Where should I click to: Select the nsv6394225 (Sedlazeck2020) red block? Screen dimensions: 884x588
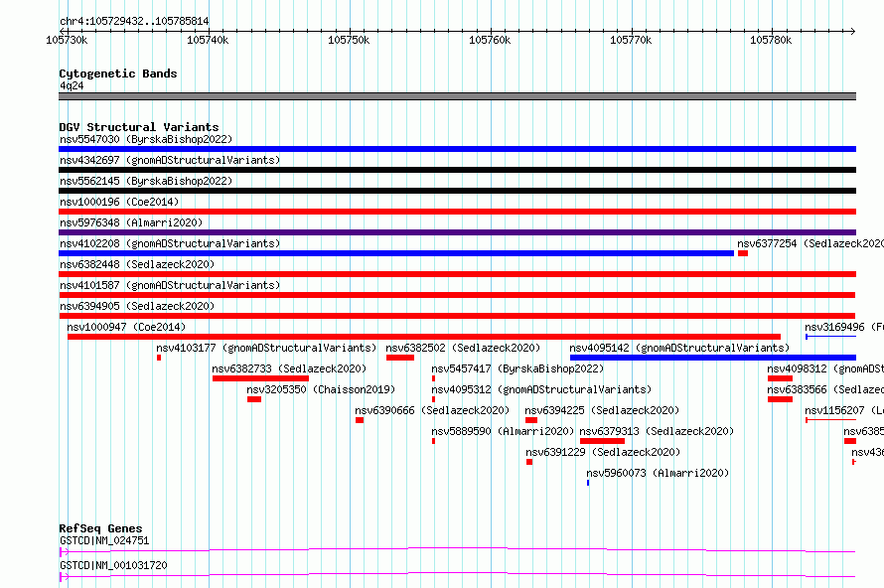[x=531, y=420]
